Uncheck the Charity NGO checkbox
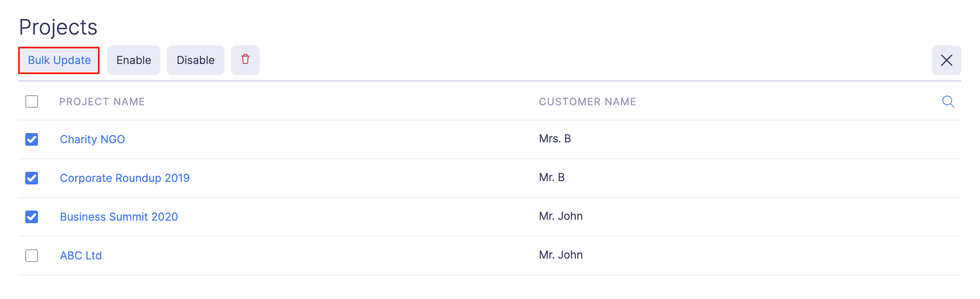The image size is (980, 299). pos(32,139)
